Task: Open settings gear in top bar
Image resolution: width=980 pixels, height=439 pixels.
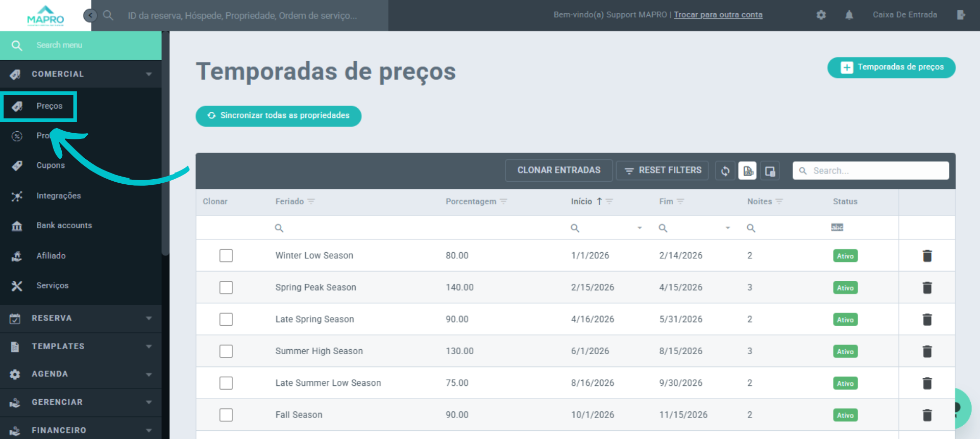Action: pyautogui.click(x=821, y=15)
